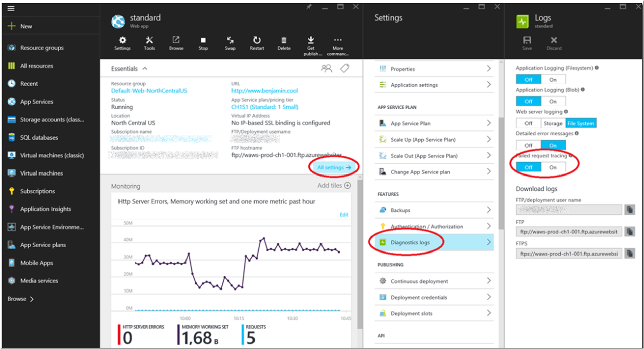Click the tags icon in Essentials
644x349 pixels.
click(345, 68)
